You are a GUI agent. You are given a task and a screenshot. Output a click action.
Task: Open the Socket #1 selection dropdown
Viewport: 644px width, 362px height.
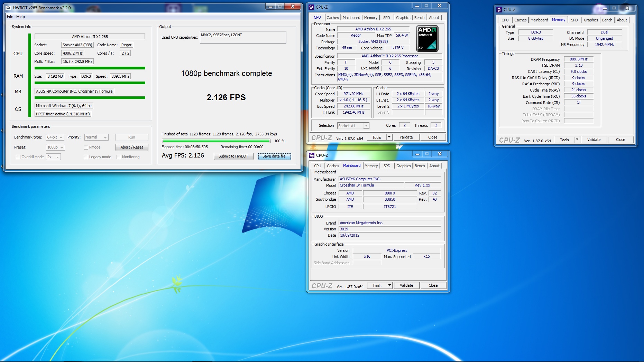(x=353, y=125)
